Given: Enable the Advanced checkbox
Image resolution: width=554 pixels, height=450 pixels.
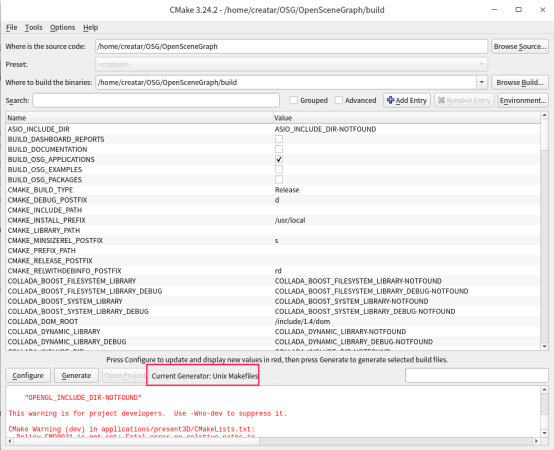Looking at the screenshot, I should (x=338, y=100).
